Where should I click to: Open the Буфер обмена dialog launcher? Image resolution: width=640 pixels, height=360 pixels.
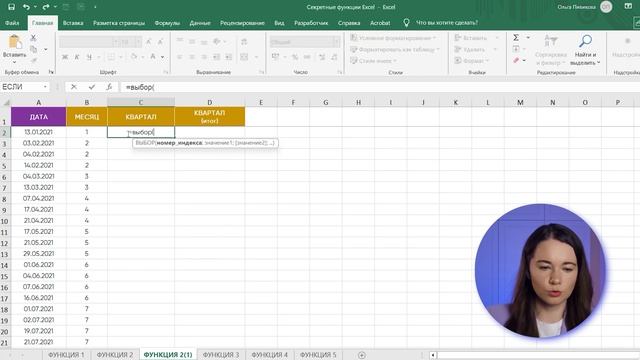[x=51, y=72]
